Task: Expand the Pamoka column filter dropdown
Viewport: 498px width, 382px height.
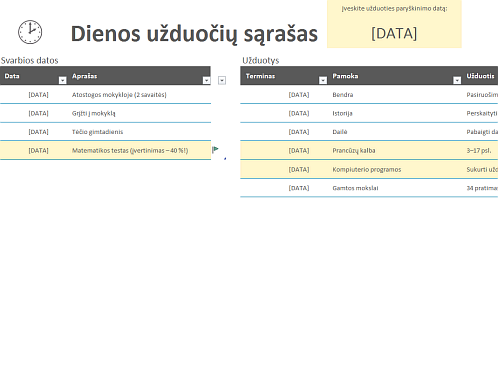Action: (457, 80)
